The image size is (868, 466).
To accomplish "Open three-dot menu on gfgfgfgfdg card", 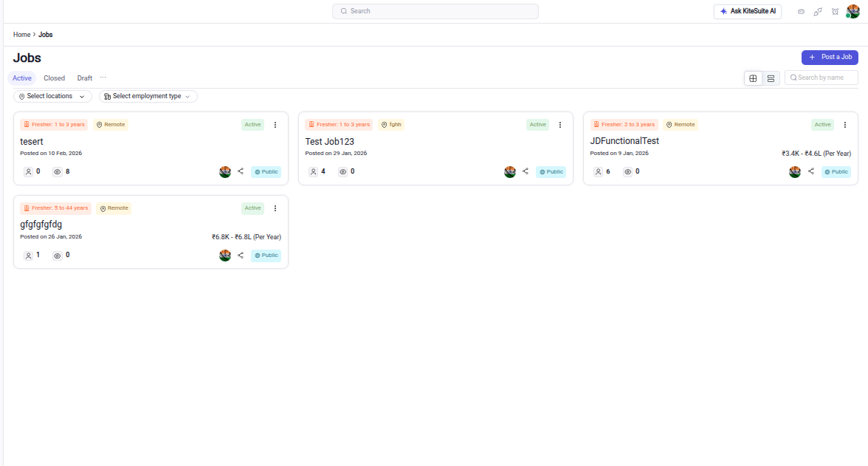I will (x=275, y=208).
